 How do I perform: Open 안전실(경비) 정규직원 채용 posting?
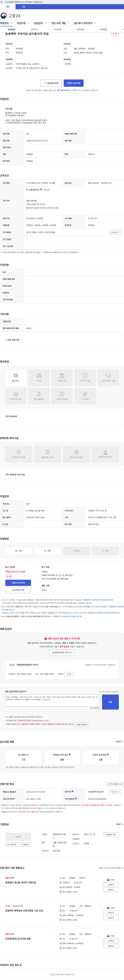[x=18, y=939]
